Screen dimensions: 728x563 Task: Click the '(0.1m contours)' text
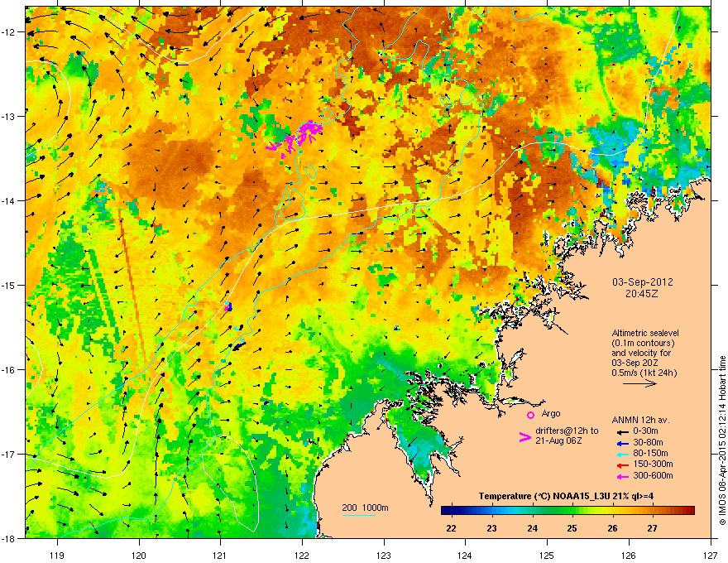point(643,344)
